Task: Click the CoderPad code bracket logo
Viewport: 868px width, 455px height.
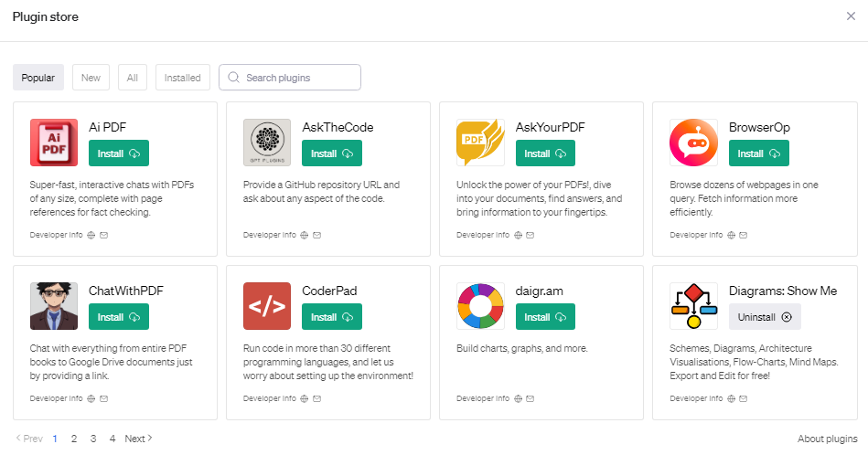Action: 267,306
